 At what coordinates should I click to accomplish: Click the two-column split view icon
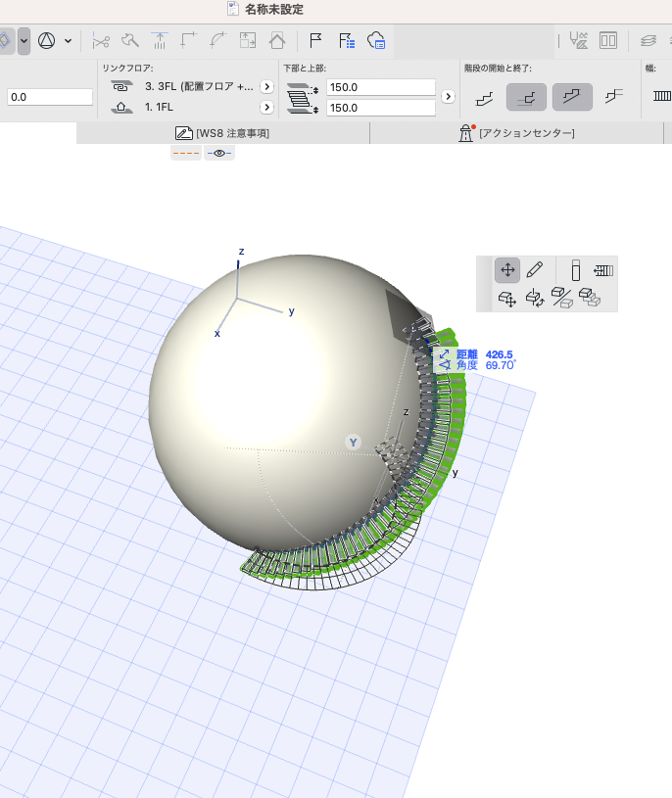point(608,40)
